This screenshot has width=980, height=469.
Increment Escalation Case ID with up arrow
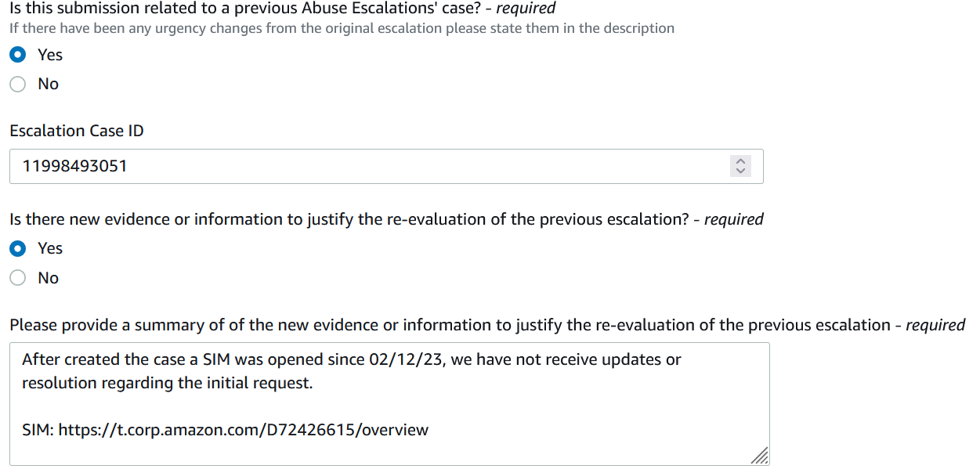click(x=740, y=162)
